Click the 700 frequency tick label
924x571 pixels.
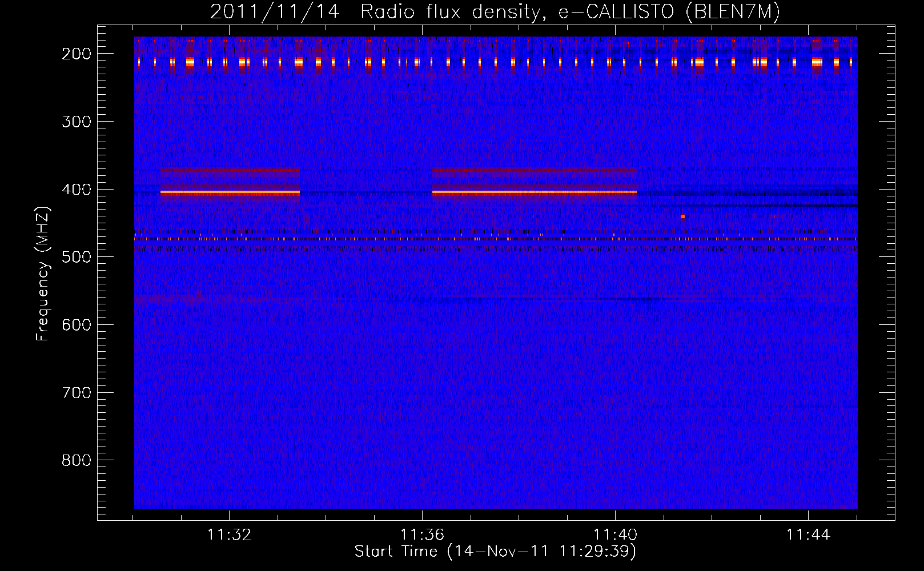coord(76,393)
